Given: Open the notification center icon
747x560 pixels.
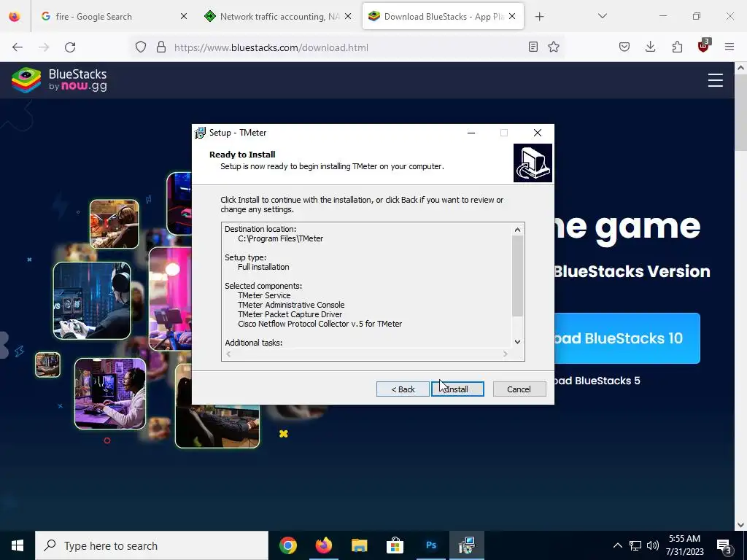Looking at the screenshot, I should pos(724,546).
